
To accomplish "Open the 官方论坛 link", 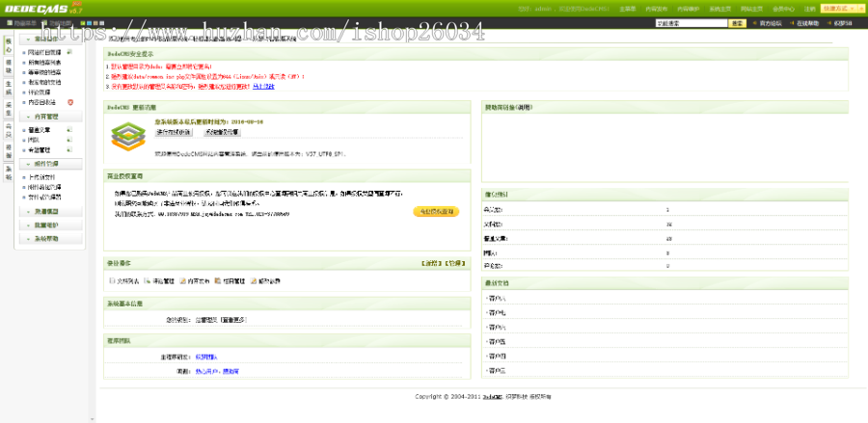I will [770, 23].
